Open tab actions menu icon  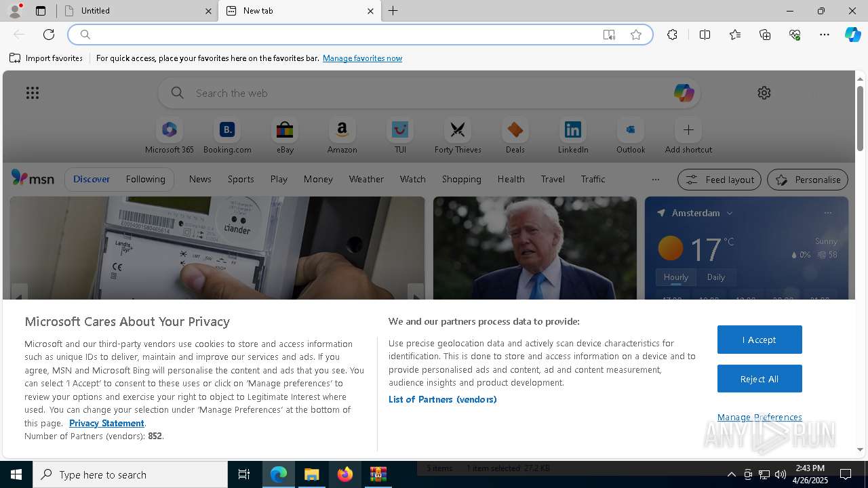click(x=41, y=11)
